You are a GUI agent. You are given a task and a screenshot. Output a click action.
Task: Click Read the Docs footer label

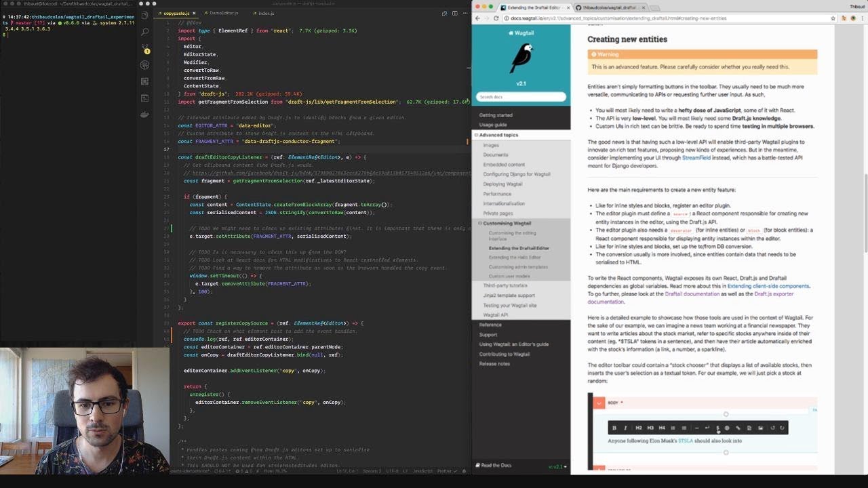point(494,466)
